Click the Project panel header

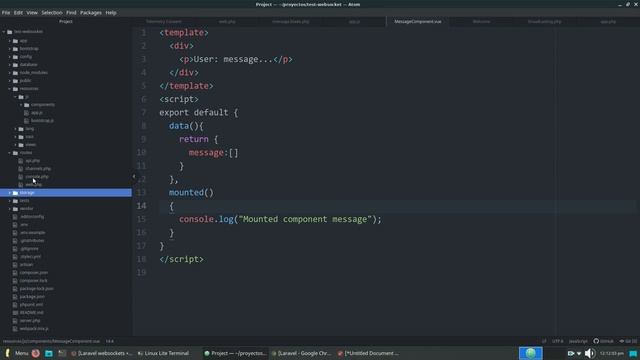tap(66, 21)
